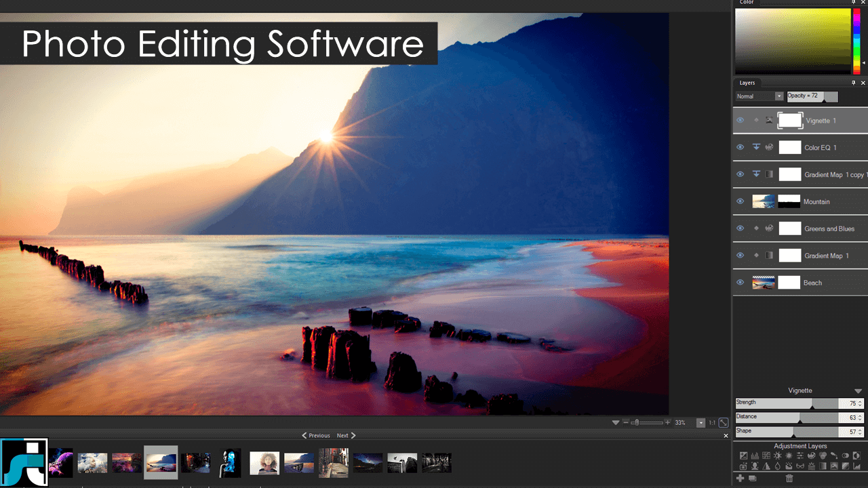The image size is (868, 488).
Task: Click the Contrast half-circle adjustment icon
Action: coord(856,455)
